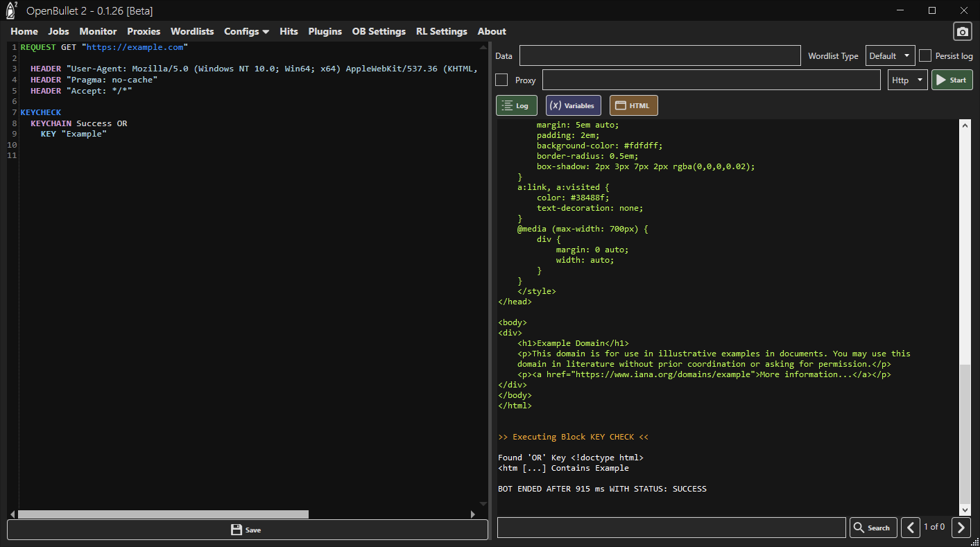
Task: Click log scrollbar down arrow
Action: [965, 510]
